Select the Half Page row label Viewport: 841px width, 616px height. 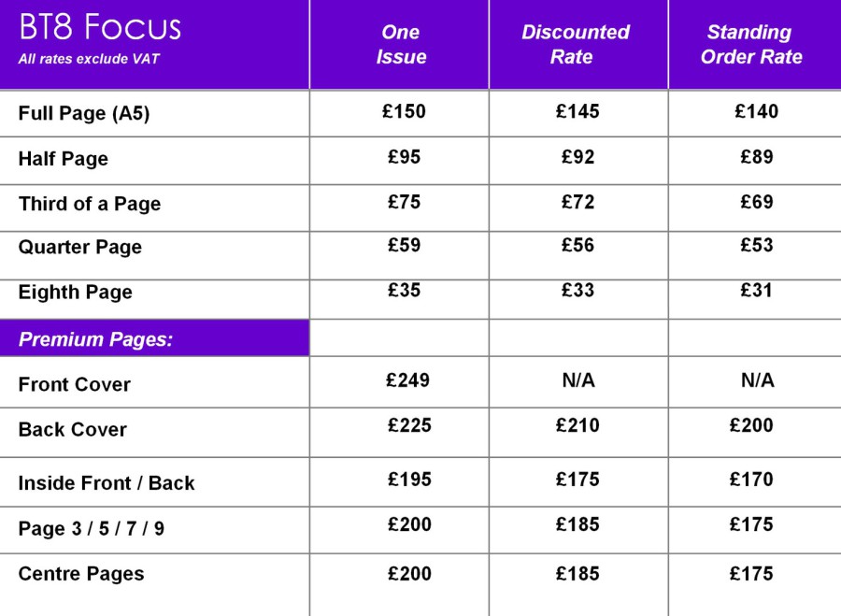(64, 159)
